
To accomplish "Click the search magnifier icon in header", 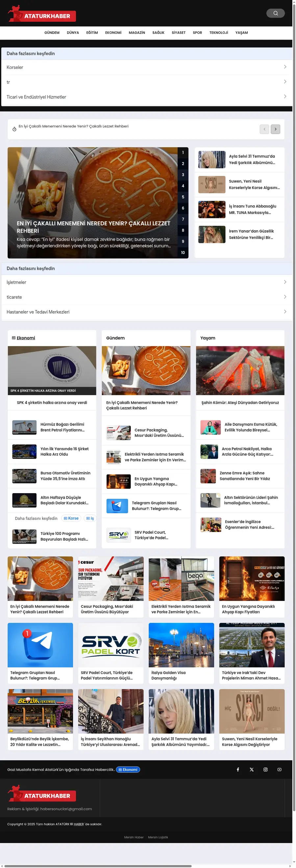I will [x=276, y=13].
